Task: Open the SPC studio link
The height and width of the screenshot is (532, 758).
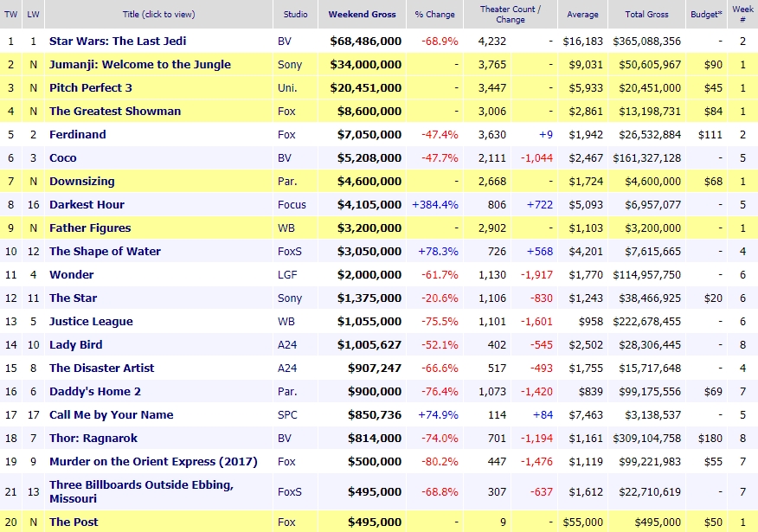Action: tap(287, 414)
